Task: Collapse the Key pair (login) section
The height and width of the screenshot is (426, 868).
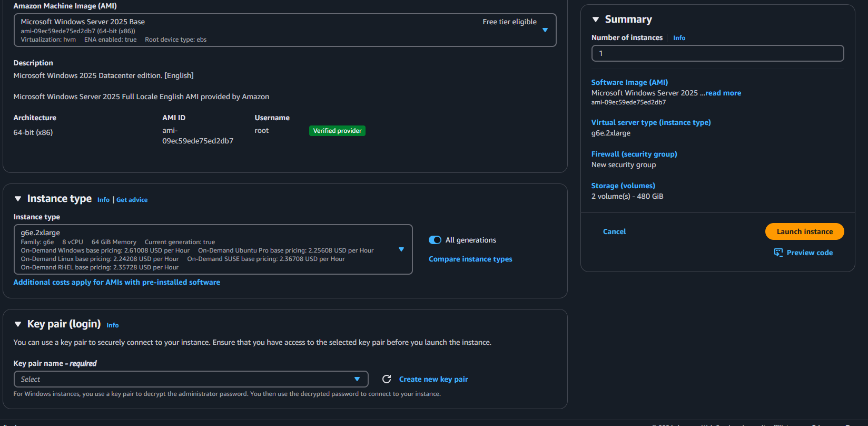Action: click(18, 324)
